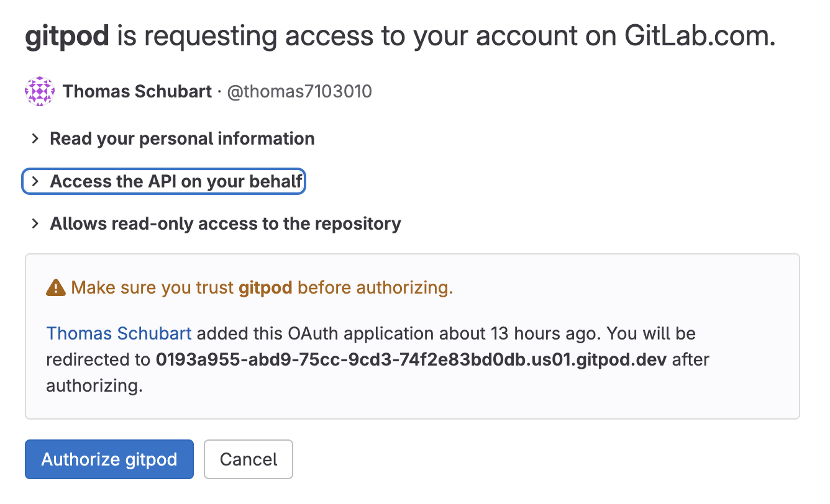
Task: Open Access the API on your behalf details
Action: click(x=176, y=181)
